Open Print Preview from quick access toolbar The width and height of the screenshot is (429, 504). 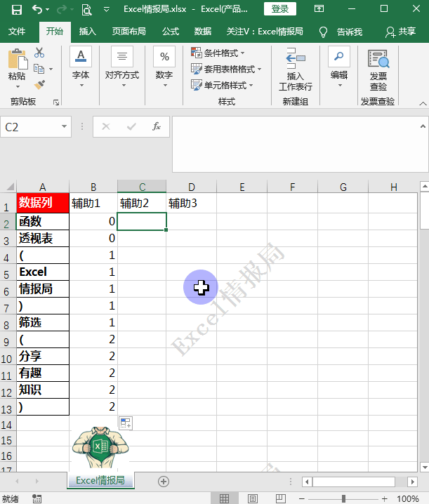86,10
